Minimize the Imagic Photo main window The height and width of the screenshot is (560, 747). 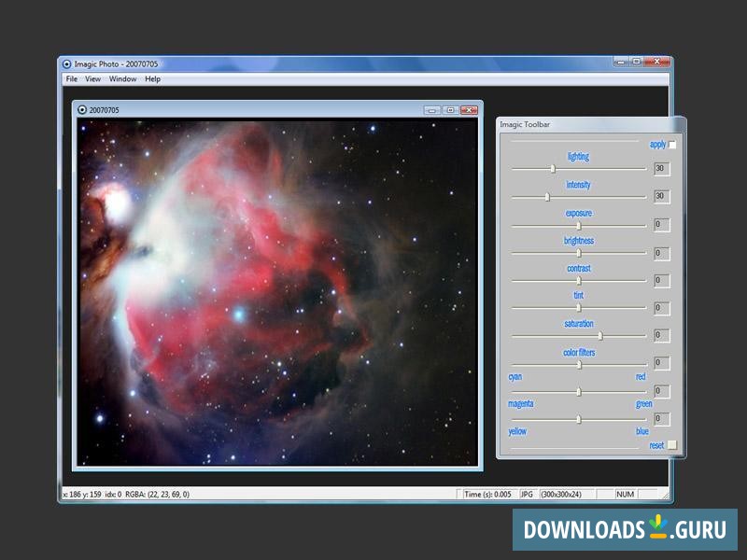(x=620, y=62)
